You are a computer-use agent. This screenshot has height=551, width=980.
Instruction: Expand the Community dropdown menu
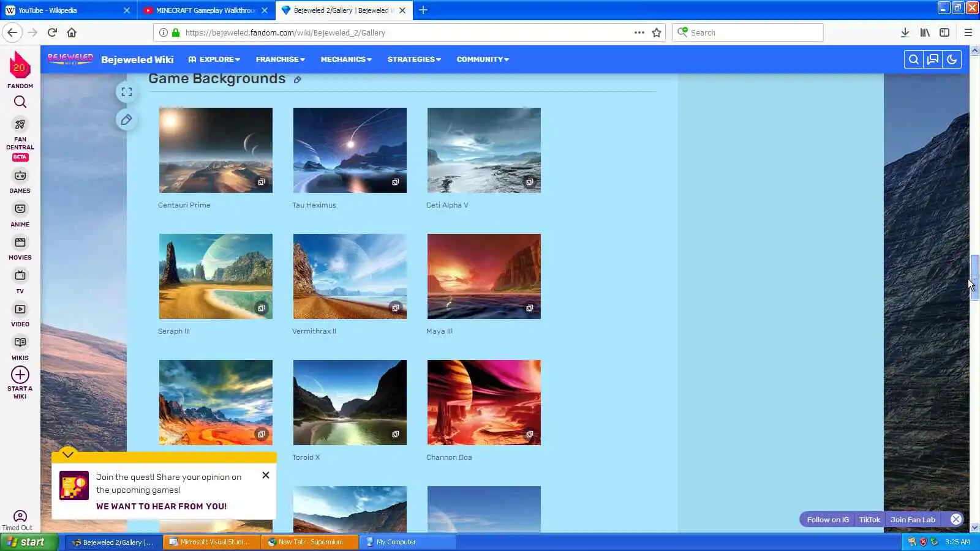pos(483,59)
